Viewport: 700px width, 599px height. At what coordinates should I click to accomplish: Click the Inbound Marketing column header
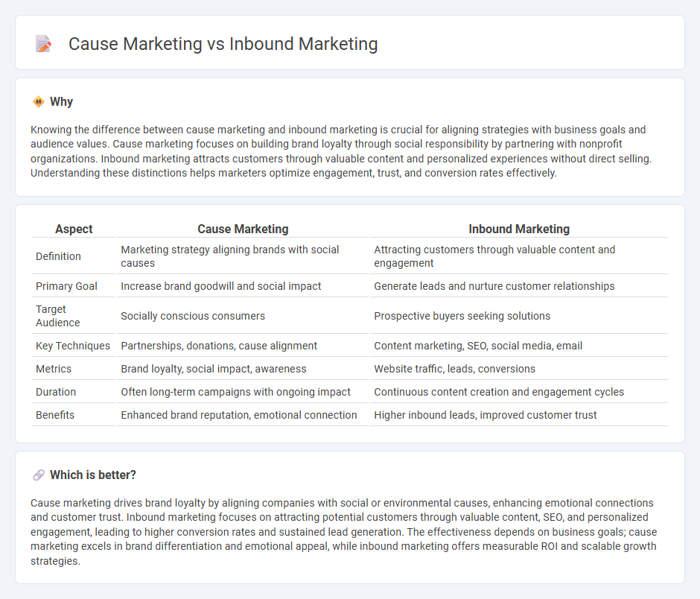519,229
